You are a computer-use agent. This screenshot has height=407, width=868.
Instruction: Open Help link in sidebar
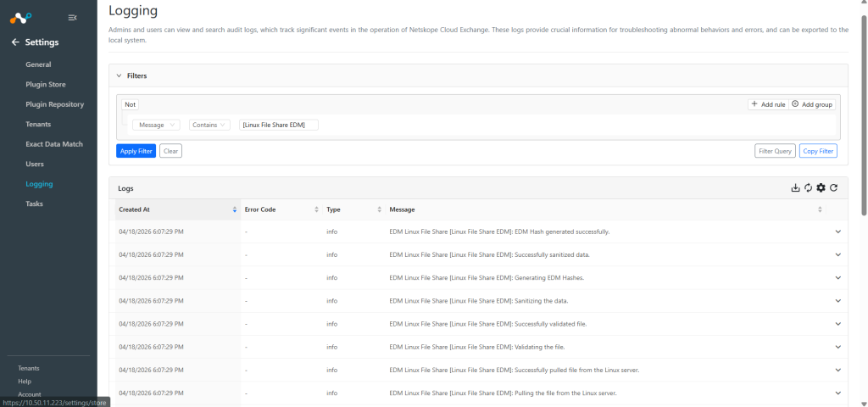25,382
